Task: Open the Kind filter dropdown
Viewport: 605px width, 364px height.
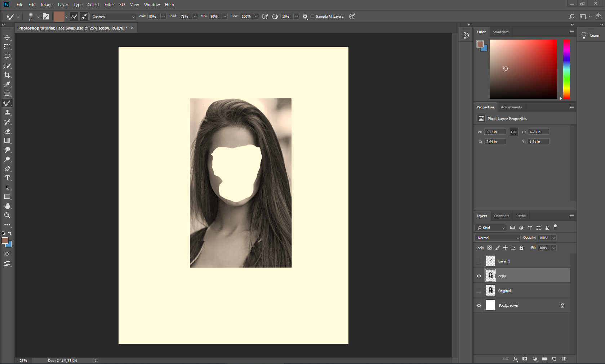Action: click(x=491, y=228)
